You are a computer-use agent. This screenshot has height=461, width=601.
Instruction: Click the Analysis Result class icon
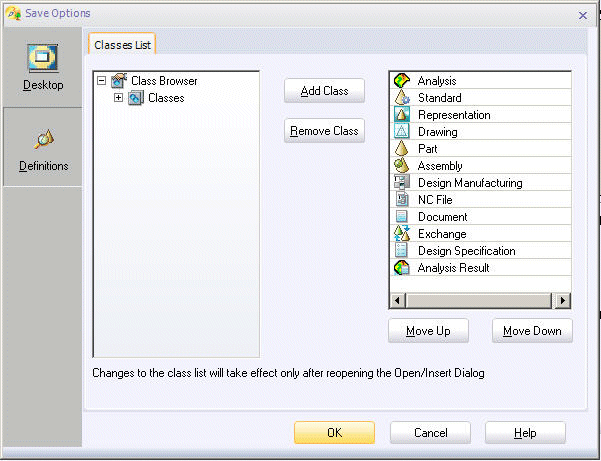tap(402, 267)
